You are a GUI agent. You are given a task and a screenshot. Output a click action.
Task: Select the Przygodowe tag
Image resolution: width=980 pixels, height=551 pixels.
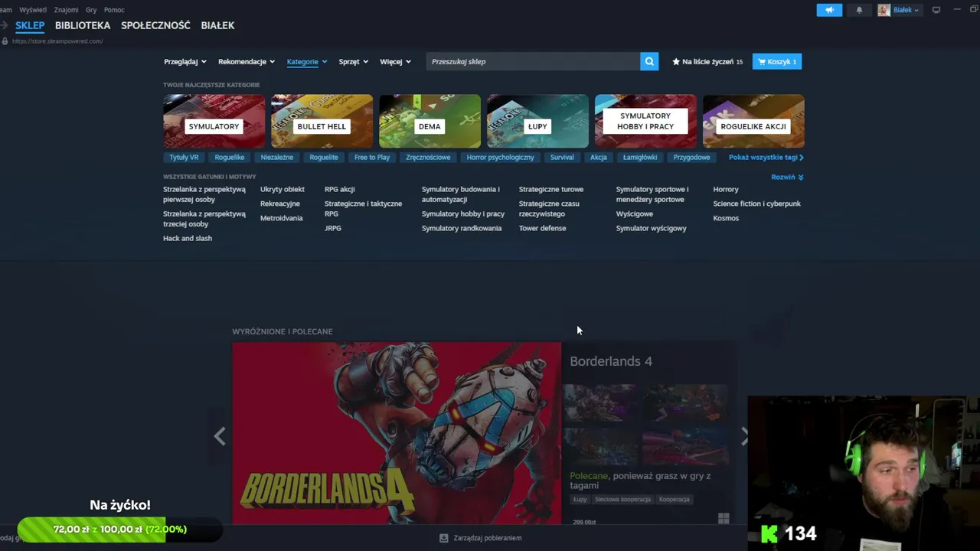pyautogui.click(x=691, y=157)
